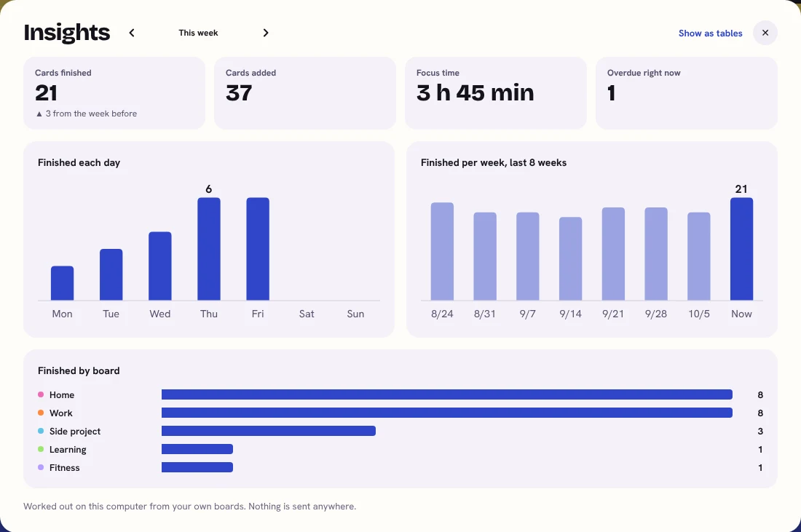801x532 pixels.
Task: Open the Cards added stat card
Action: pos(305,93)
